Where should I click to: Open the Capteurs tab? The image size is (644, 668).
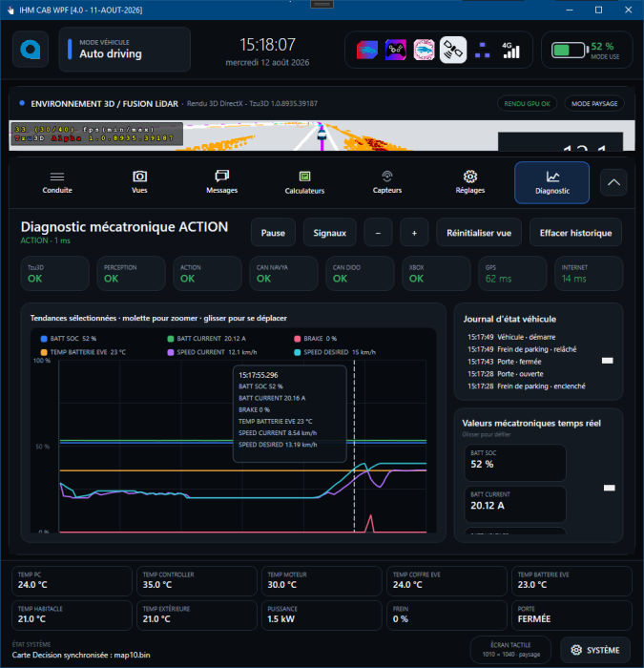tap(387, 183)
